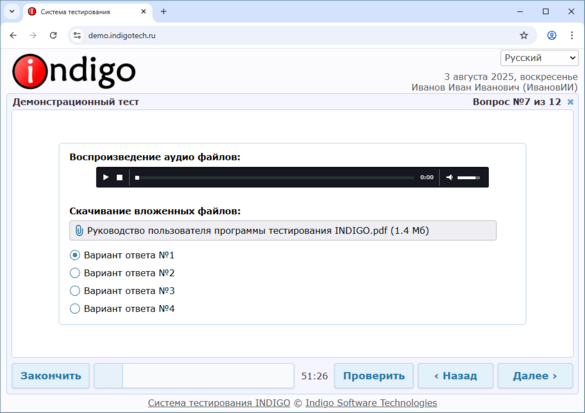View site information icon in address bar
This screenshot has height=413, width=585.
pos(77,35)
